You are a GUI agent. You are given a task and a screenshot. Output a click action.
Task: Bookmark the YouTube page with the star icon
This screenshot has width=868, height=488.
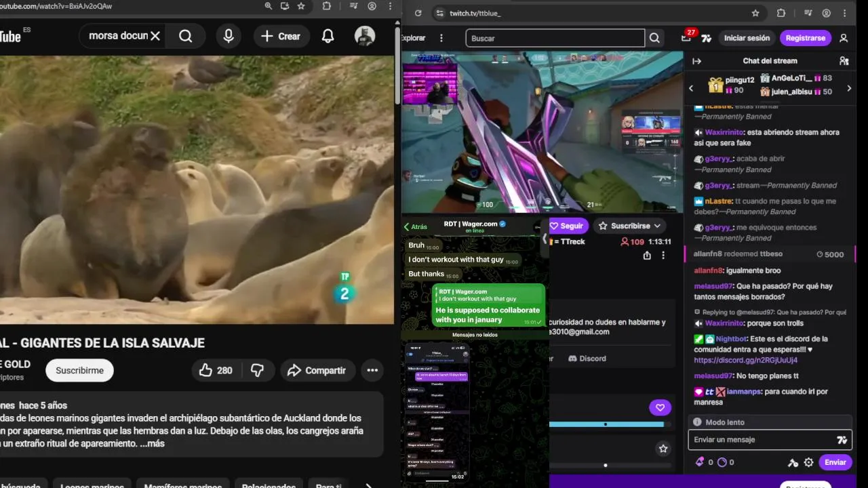pos(301,6)
